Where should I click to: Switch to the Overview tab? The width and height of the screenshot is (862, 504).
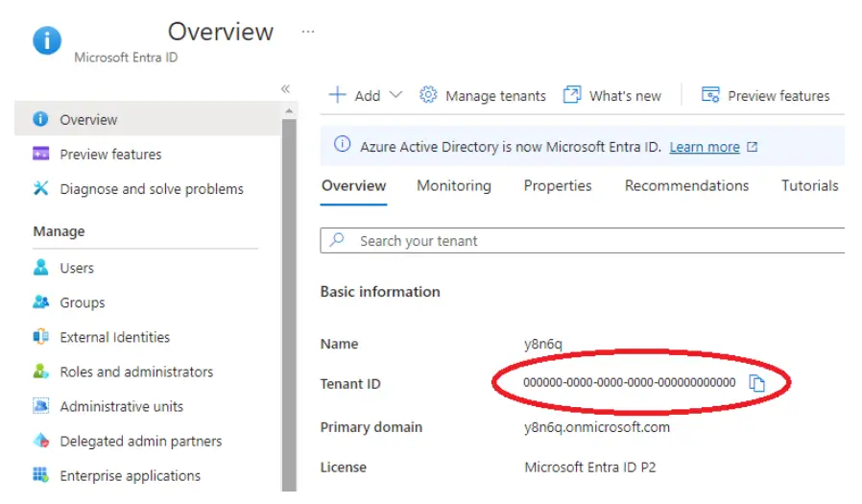(x=353, y=186)
